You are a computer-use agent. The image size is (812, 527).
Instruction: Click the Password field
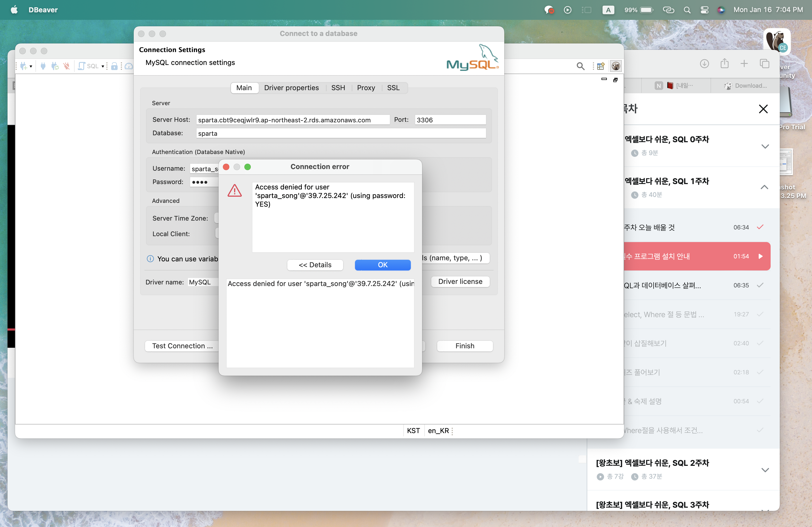click(204, 182)
